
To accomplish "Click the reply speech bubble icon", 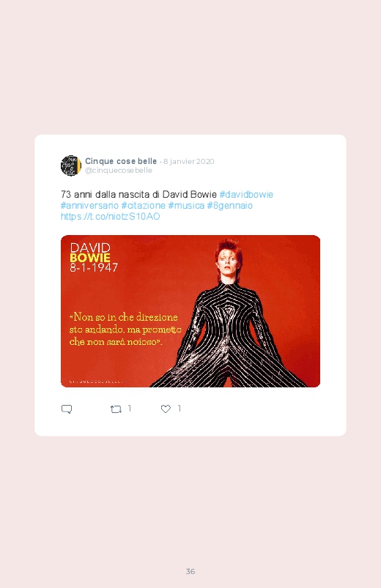I will [67, 409].
